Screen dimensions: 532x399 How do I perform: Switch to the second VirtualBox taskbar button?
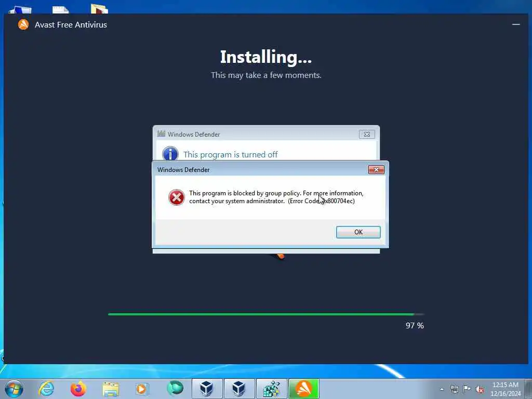click(x=239, y=389)
